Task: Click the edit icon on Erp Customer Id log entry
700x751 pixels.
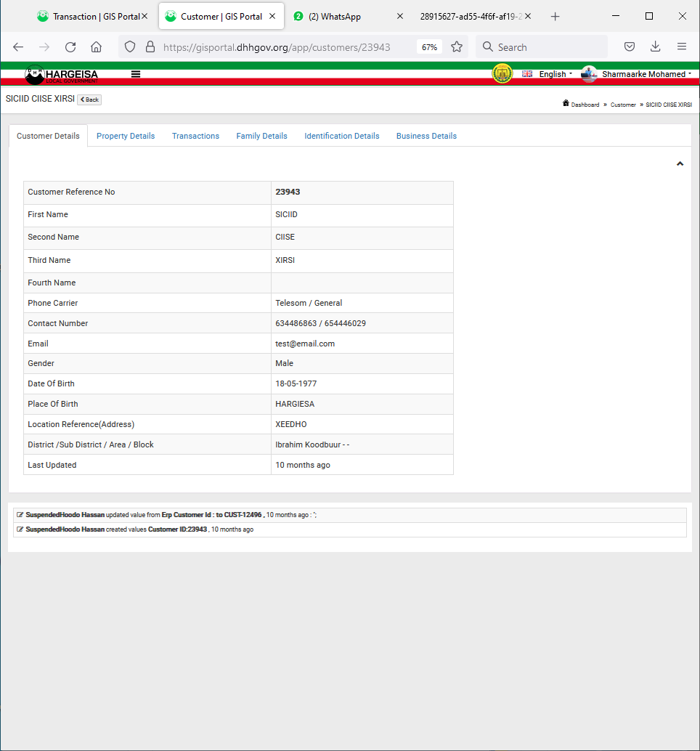Action: point(20,515)
